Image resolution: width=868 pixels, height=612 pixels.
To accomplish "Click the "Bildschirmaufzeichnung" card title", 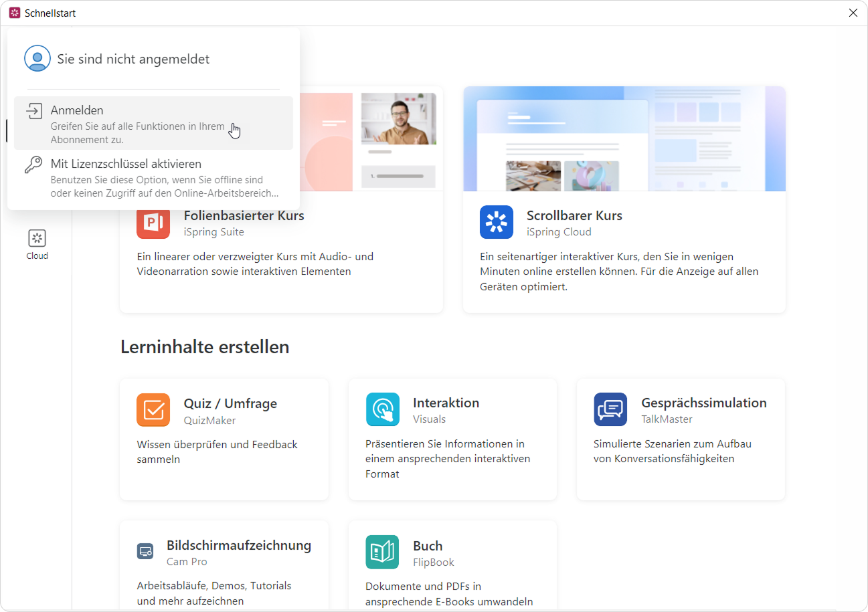I will [x=239, y=545].
